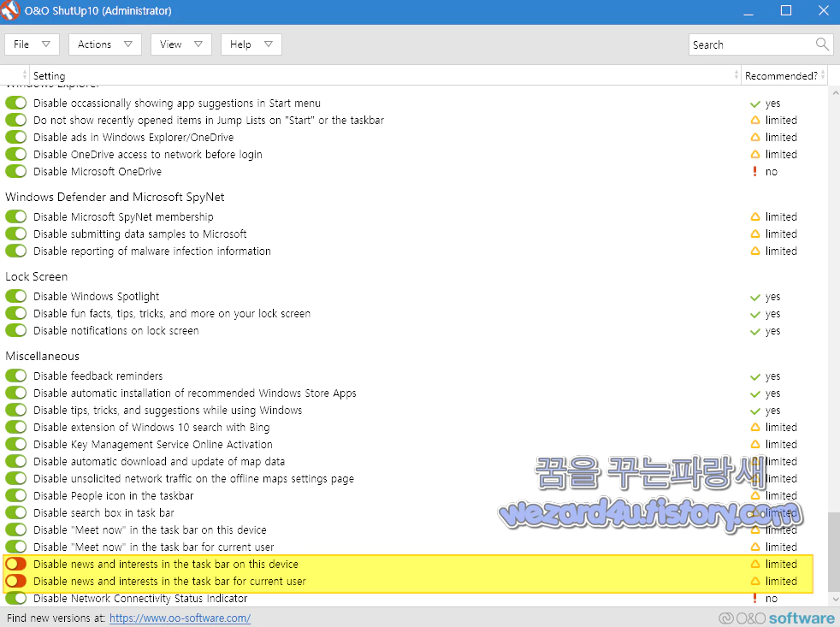Click warning icon for reporting of malware infection information

755,251
